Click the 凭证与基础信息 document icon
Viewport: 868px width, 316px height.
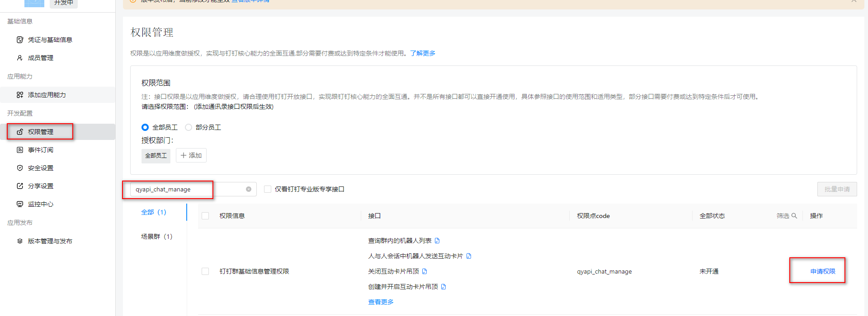[x=20, y=40]
